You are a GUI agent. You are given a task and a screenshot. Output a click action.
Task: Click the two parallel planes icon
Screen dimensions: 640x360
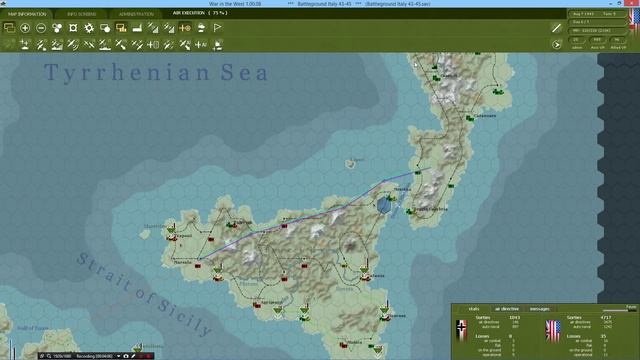pyautogui.click(x=137, y=44)
